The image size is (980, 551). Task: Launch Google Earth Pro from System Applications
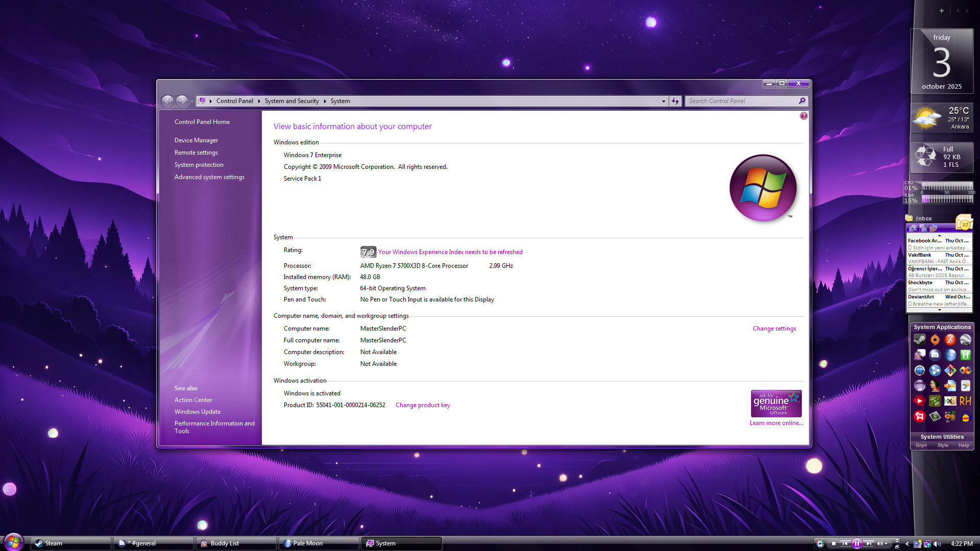(965, 340)
